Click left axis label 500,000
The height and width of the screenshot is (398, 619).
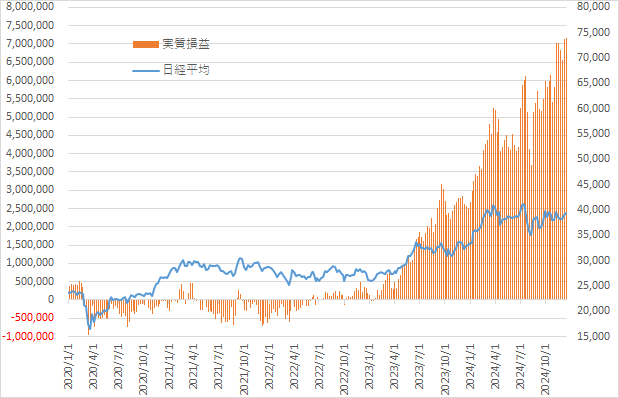[x=35, y=281]
